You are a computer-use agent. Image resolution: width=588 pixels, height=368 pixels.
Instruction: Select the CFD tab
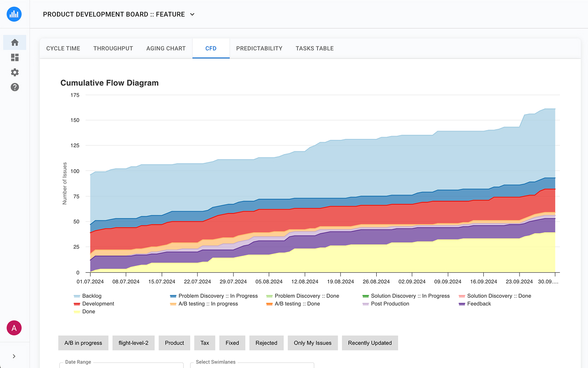(x=211, y=48)
